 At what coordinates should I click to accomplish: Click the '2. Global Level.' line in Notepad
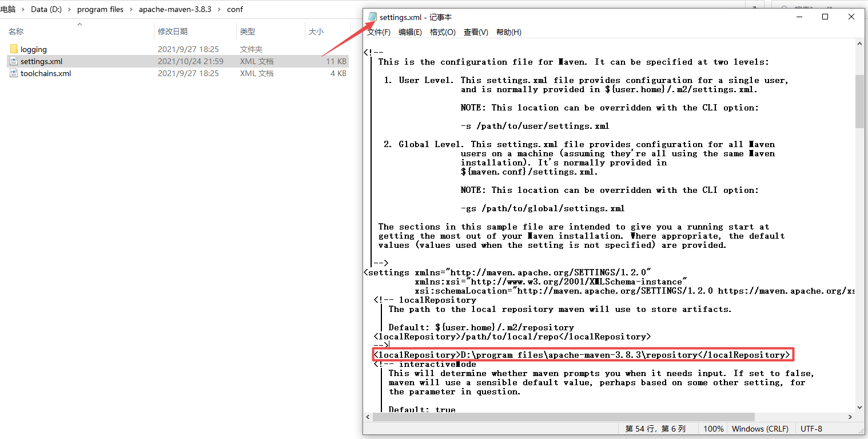[579, 144]
